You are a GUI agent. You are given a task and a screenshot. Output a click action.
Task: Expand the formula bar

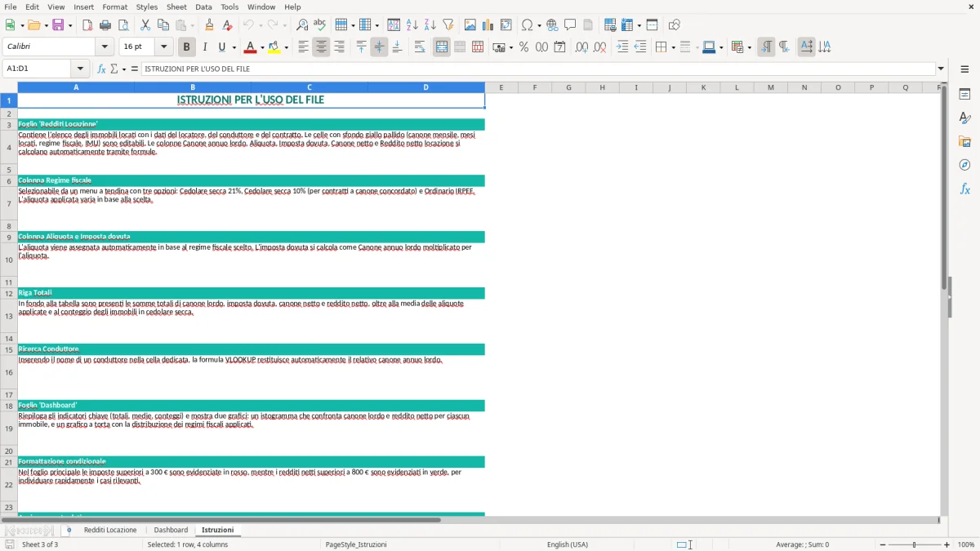point(941,69)
